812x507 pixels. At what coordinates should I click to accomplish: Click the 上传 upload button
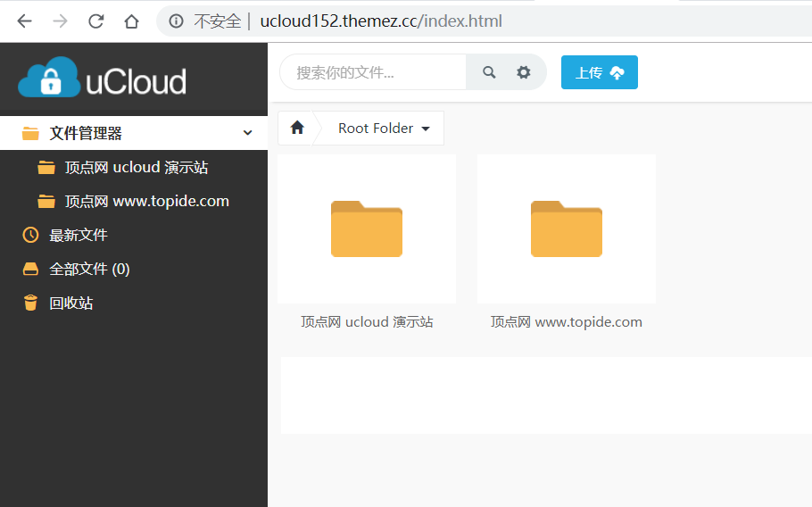pos(599,72)
